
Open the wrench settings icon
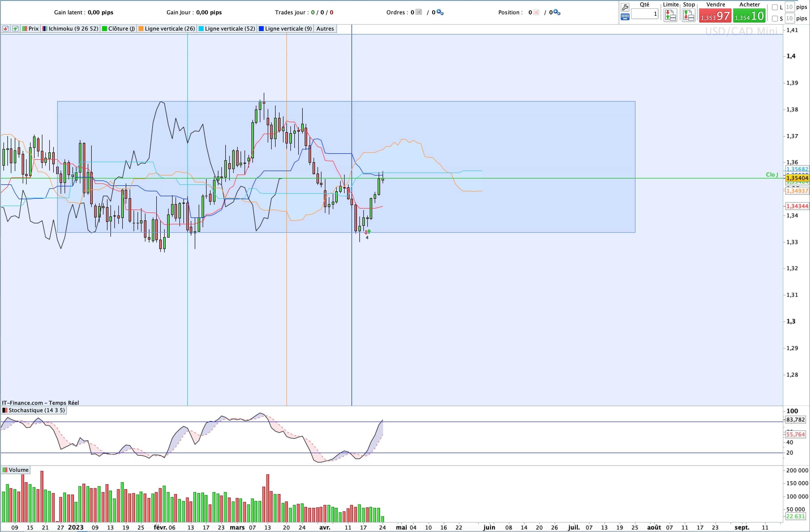tap(625, 7)
